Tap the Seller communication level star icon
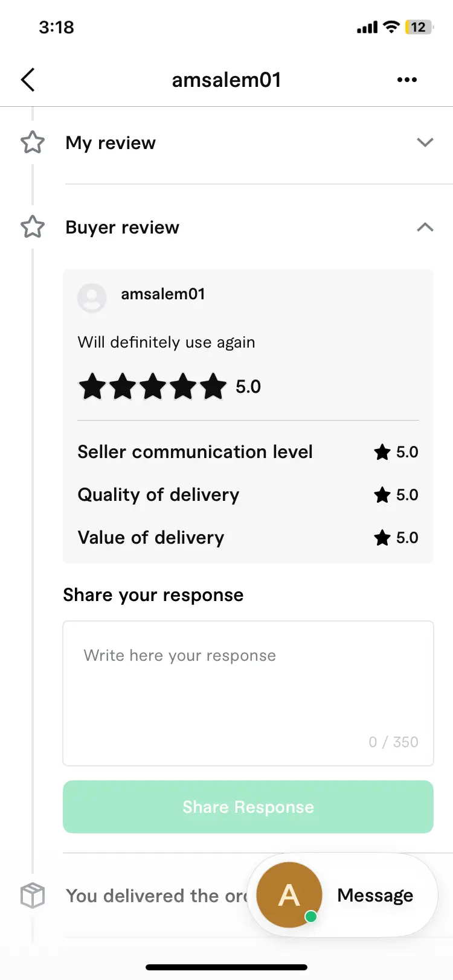 pos(382,452)
